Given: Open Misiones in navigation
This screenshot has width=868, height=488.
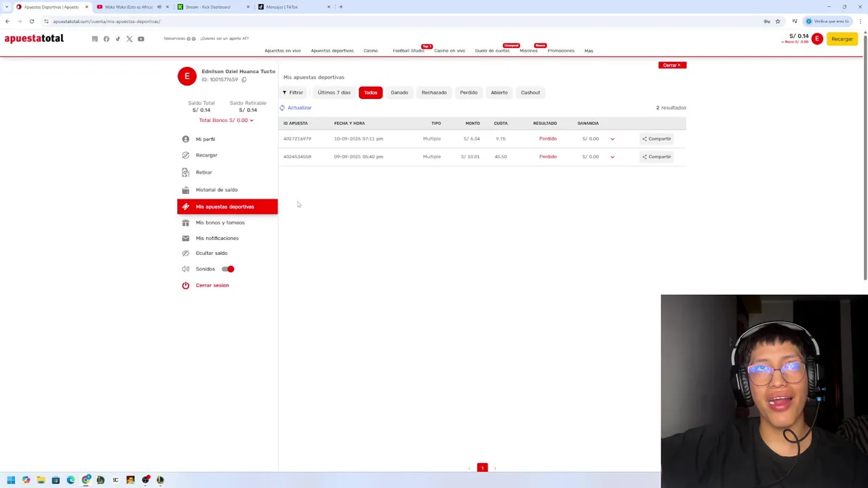Looking at the screenshot, I should (x=528, y=51).
